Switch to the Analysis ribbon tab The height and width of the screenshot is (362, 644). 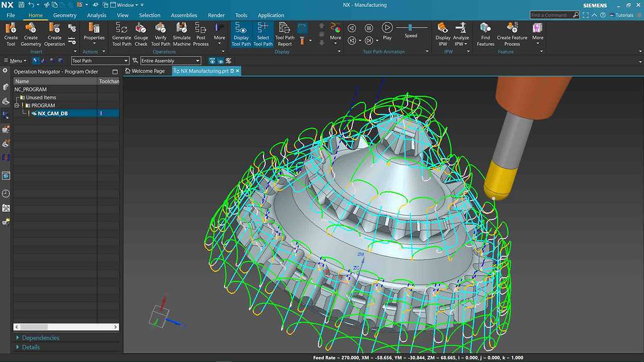96,15
